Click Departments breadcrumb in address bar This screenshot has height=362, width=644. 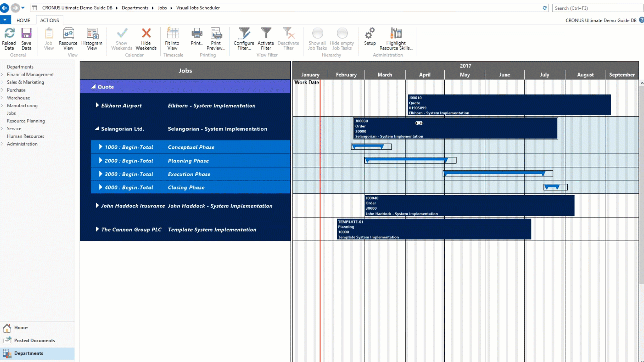click(135, 8)
